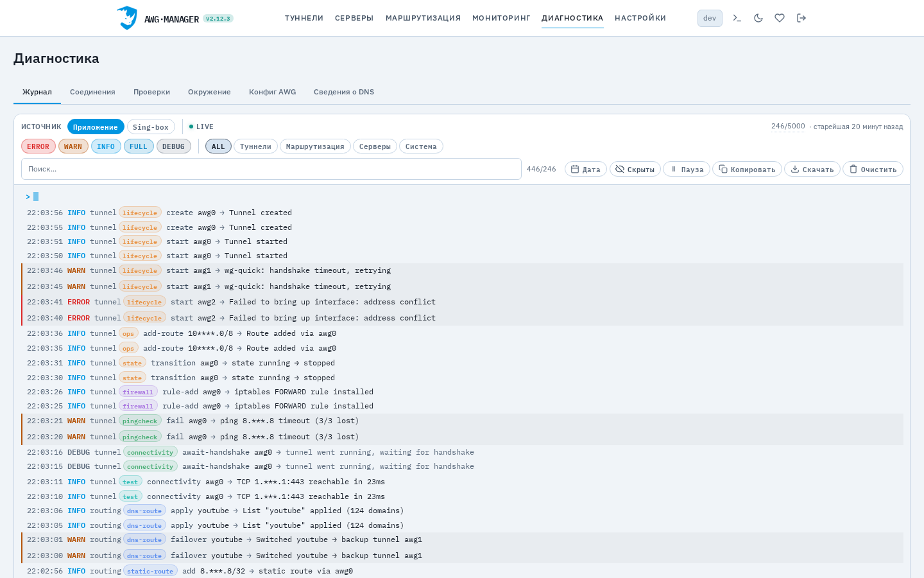
Task: Toggle the INFO level filter
Action: click(106, 146)
